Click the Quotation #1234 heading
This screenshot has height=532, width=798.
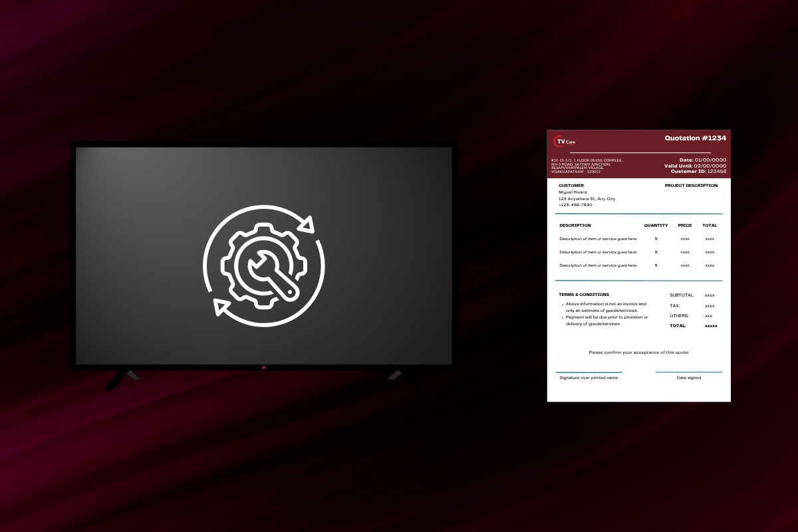[x=695, y=138]
